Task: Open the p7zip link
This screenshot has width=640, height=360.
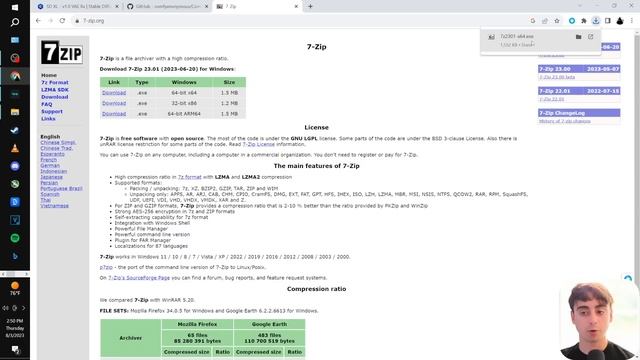Action: (106, 267)
